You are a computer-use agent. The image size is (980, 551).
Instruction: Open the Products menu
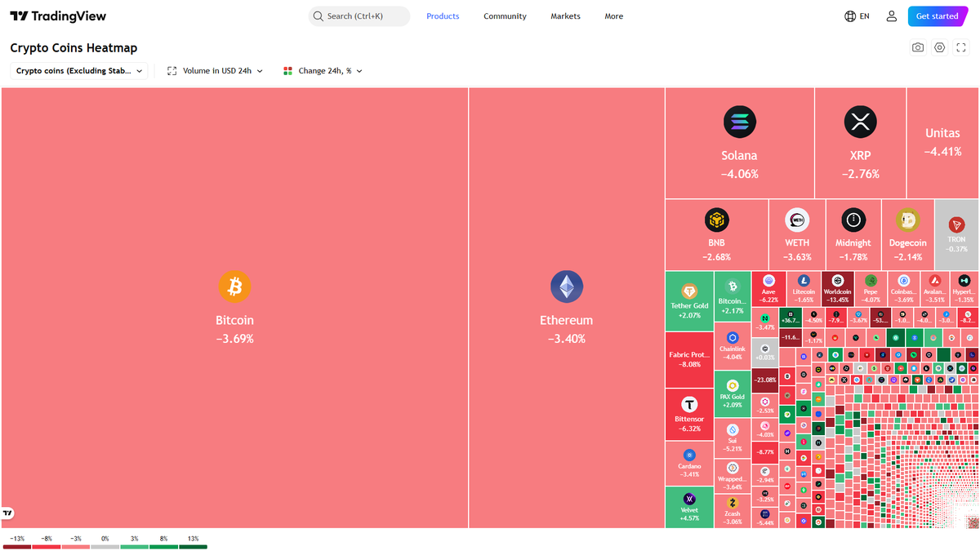[x=443, y=16]
